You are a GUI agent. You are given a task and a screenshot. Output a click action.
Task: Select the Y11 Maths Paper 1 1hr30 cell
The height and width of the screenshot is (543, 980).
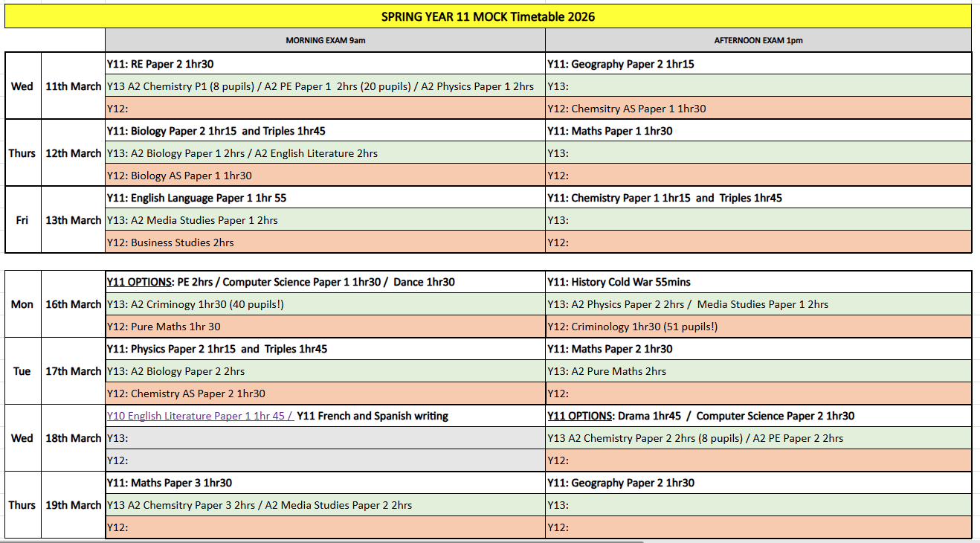[610, 131]
